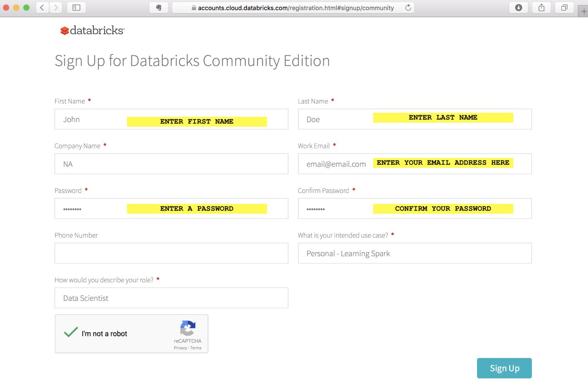Click the databricks logo
The image size is (588, 387).
(92, 30)
